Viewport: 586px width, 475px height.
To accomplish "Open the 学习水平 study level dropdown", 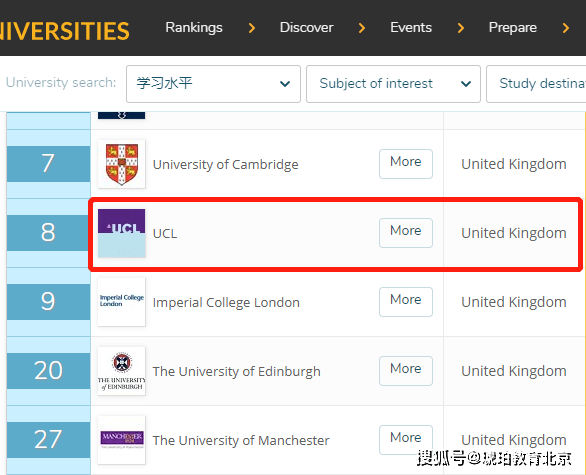I will pyautogui.click(x=213, y=84).
